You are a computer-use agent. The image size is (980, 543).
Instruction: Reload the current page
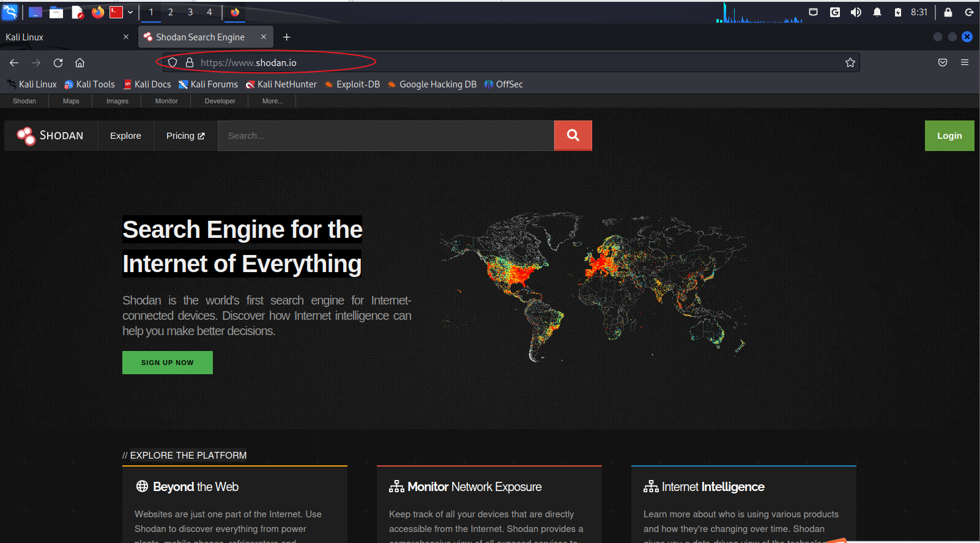58,62
